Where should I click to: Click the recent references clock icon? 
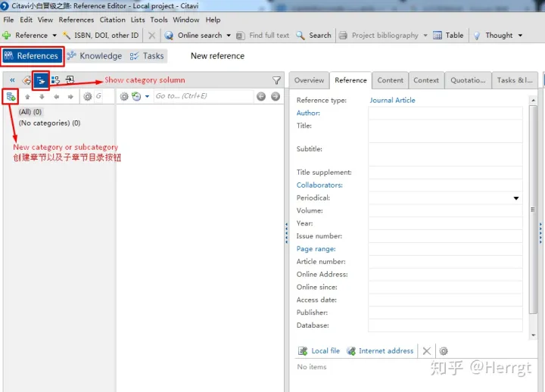[136, 96]
